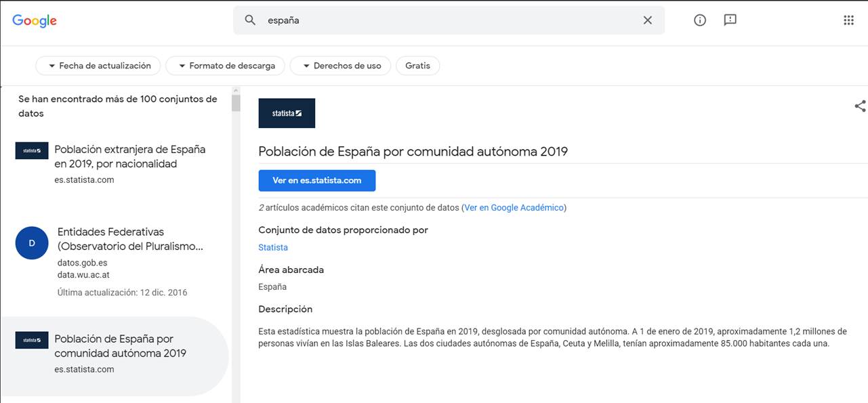This screenshot has width=868, height=403.
Task: Click the blue D avatar icon
Action: [32, 243]
